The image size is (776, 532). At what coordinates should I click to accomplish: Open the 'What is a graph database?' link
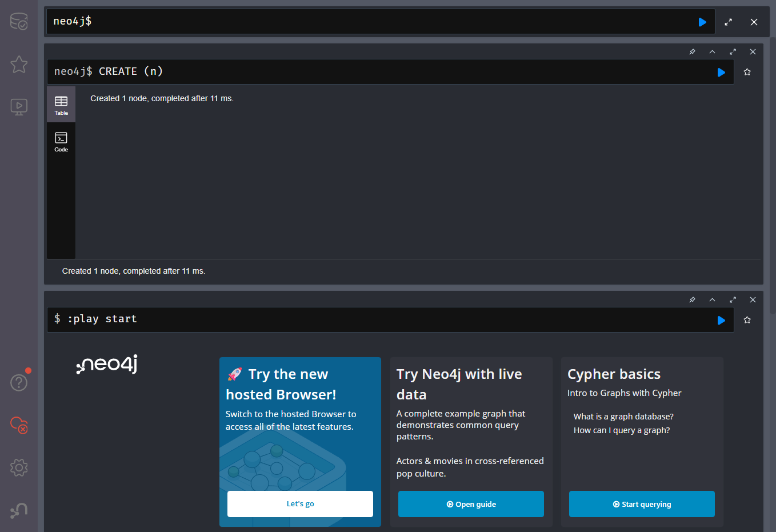[x=623, y=416]
